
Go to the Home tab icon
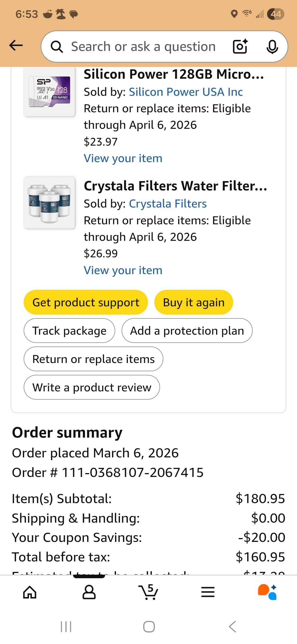pyautogui.click(x=30, y=592)
